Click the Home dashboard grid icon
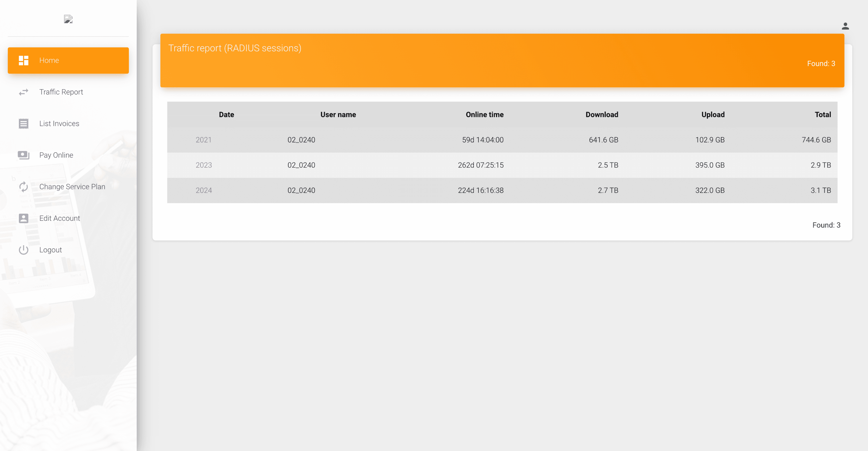 point(23,60)
